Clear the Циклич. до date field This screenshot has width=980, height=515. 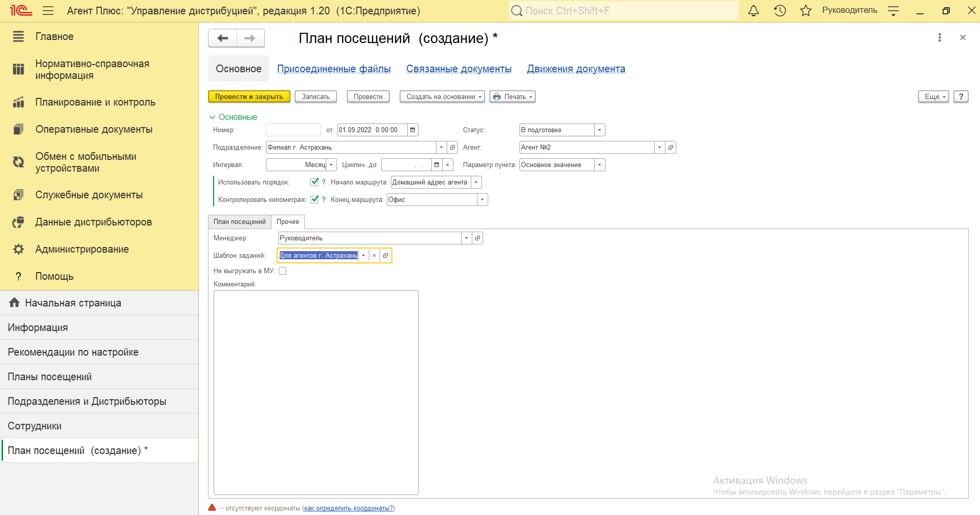pos(448,164)
